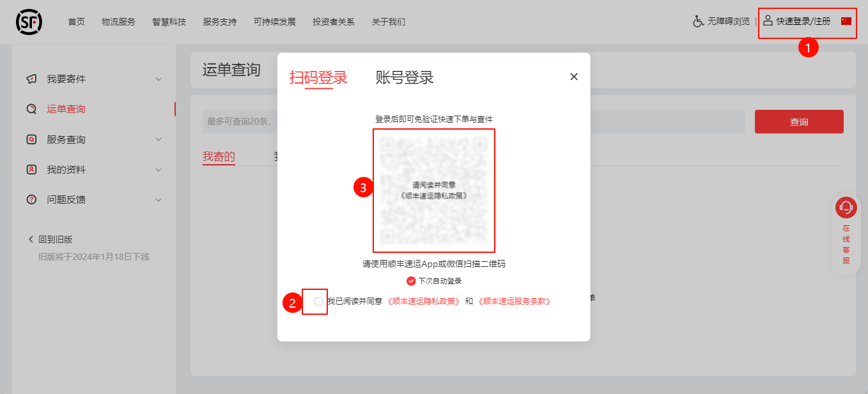Expand the 问题反馈 chevron
868x394 pixels.
tap(159, 200)
